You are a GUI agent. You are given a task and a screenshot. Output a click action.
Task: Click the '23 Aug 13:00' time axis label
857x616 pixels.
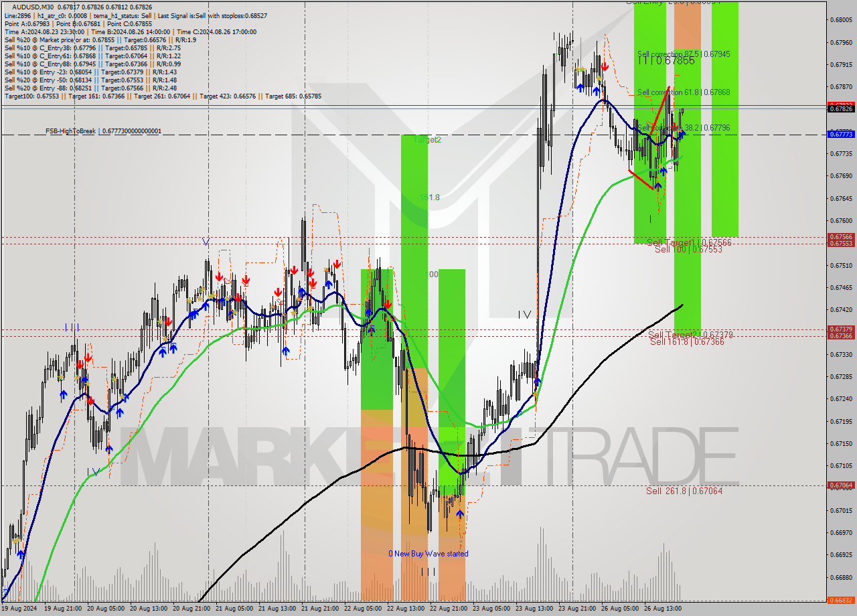tap(534, 609)
